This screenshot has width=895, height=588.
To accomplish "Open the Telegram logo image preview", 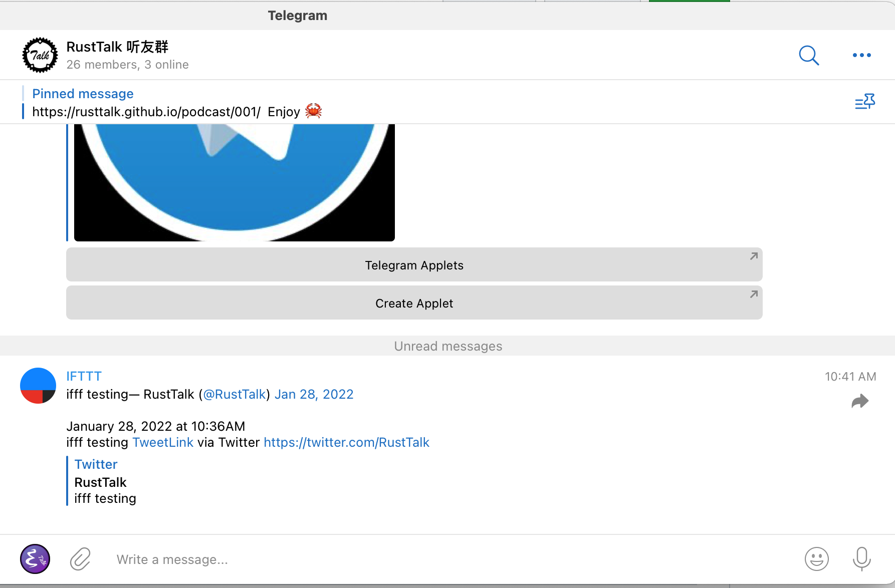I will point(235,183).
